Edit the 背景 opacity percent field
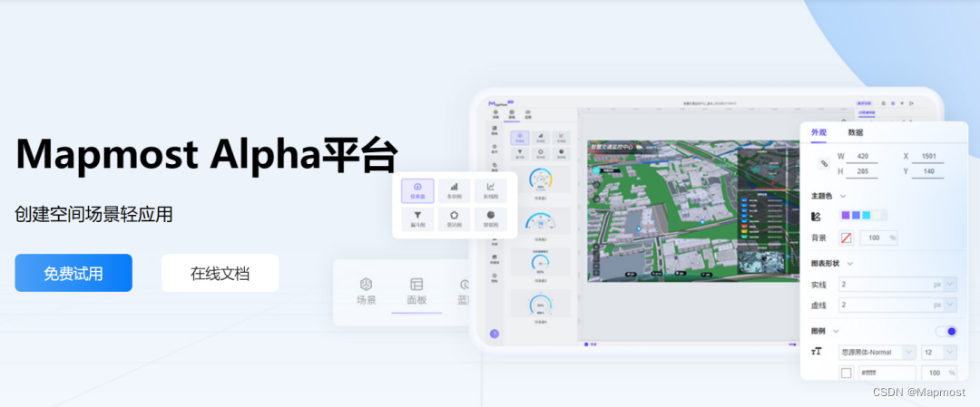The image size is (980, 407). tap(878, 237)
